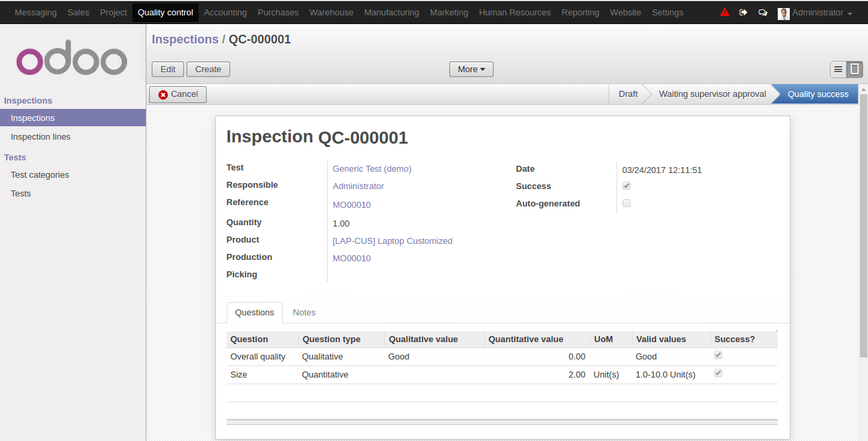Switch to form view icon

pos(854,69)
